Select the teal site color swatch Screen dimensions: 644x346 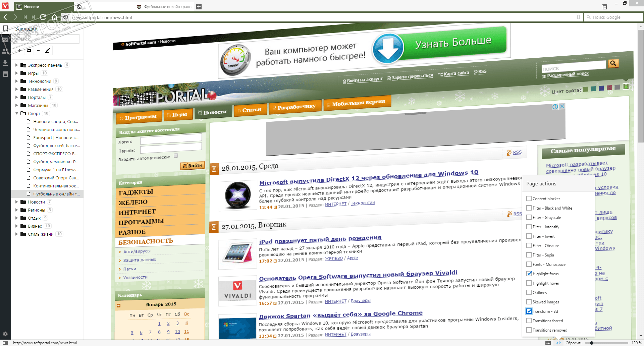[593, 89]
